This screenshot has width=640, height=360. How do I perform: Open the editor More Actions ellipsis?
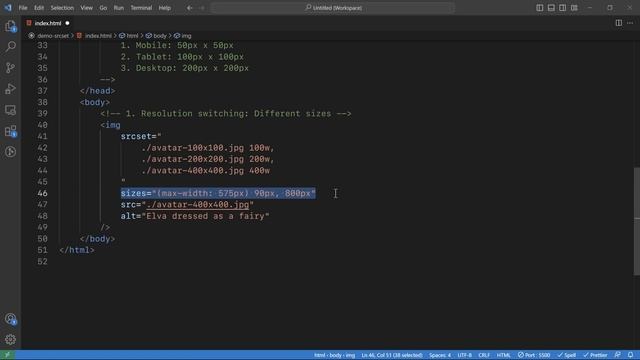coord(630,23)
